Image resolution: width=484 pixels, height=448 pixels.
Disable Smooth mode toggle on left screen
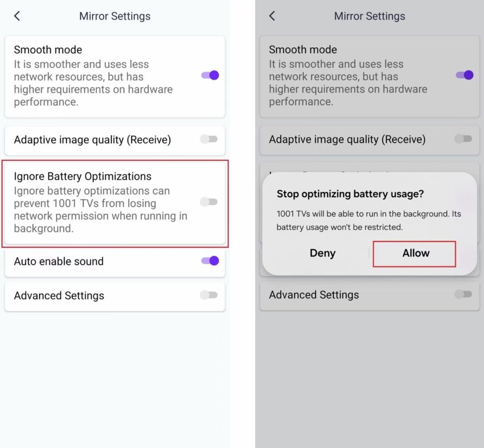(210, 75)
